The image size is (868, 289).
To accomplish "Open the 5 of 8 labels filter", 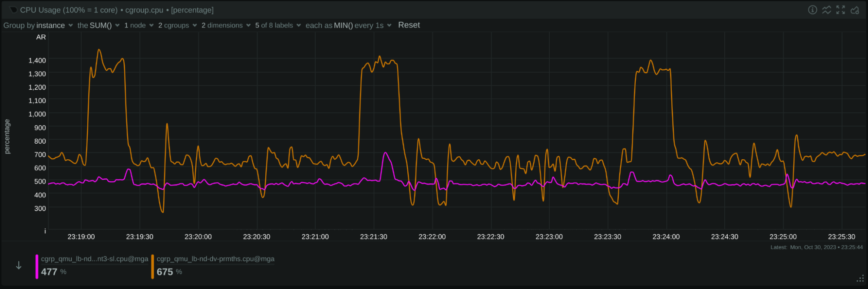I will (278, 26).
